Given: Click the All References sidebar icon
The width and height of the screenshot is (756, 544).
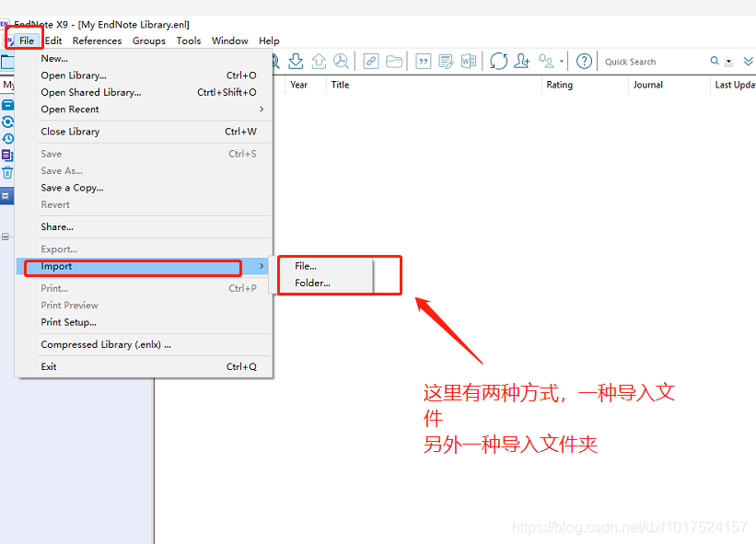Looking at the screenshot, I should [x=7, y=105].
